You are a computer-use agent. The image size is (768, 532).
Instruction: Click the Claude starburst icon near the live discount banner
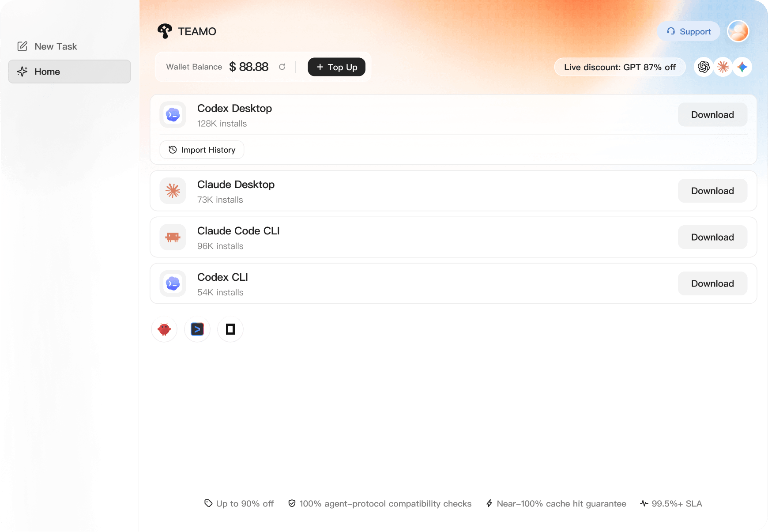[723, 67]
